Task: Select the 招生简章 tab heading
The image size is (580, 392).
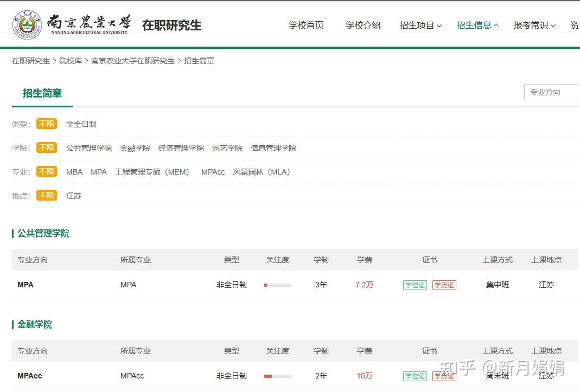Action: (42, 93)
